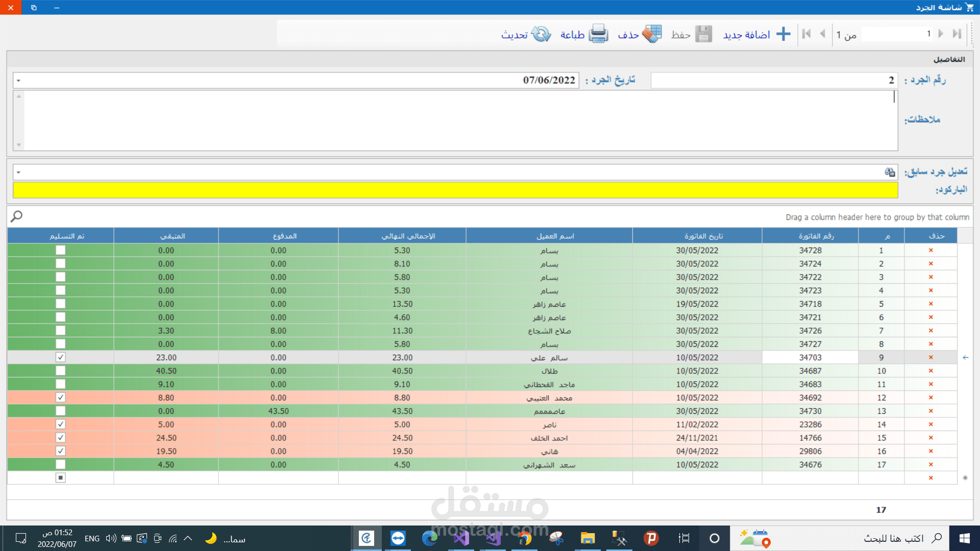Click the refresh (تحديث) arrows icon

click(541, 34)
